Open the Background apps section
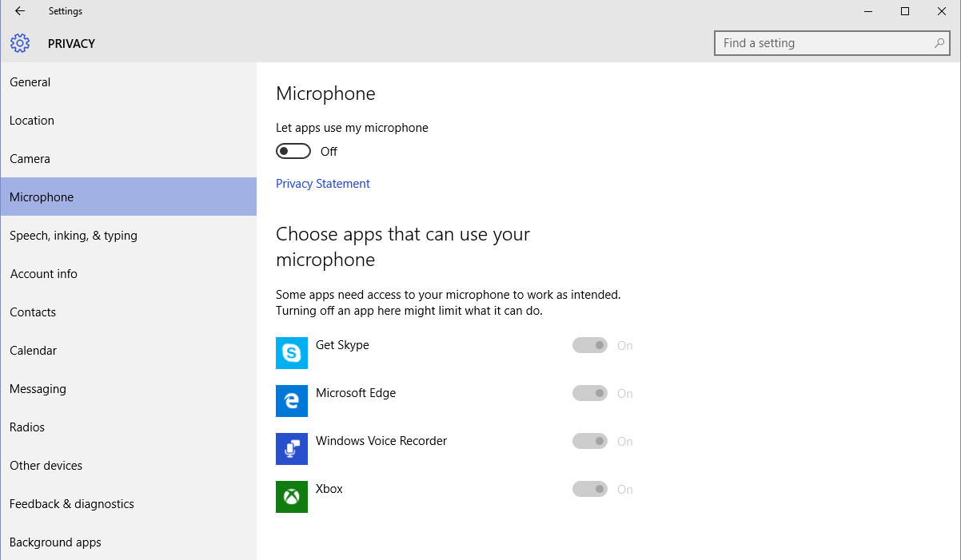 tap(128, 542)
